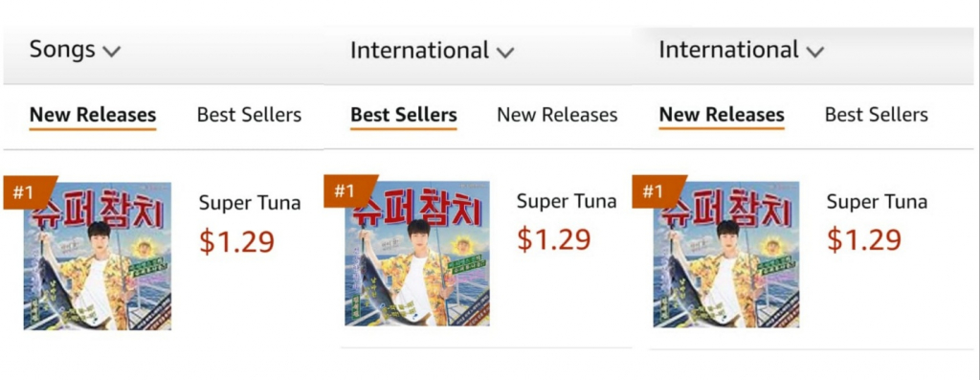The width and height of the screenshot is (980, 380).
Task: Switch to Best Sellers in the rightmost International panel
Action: click(877, 115)
